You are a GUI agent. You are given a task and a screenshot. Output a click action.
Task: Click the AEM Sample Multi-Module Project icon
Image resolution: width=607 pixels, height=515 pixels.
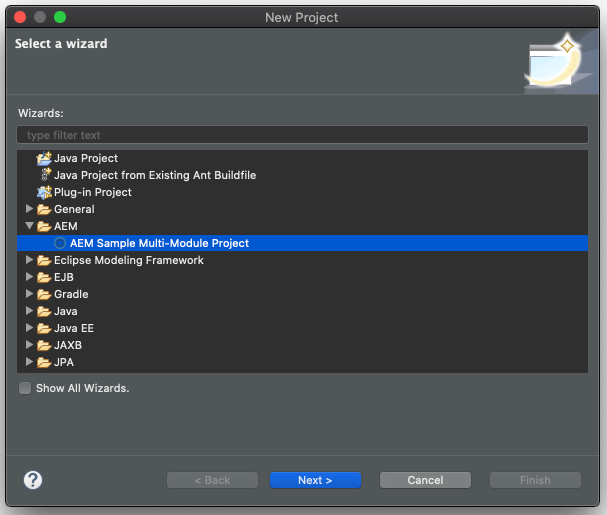[x=60, y=243]
